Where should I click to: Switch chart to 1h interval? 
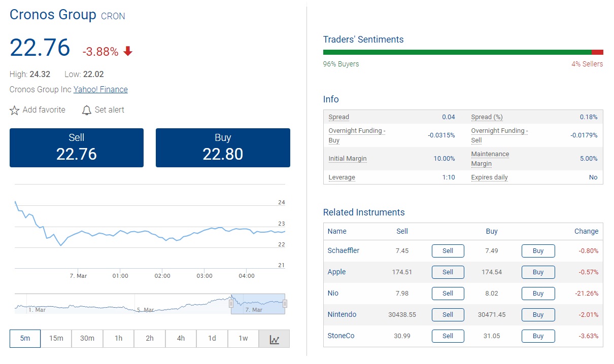click(x=118, y=339)
